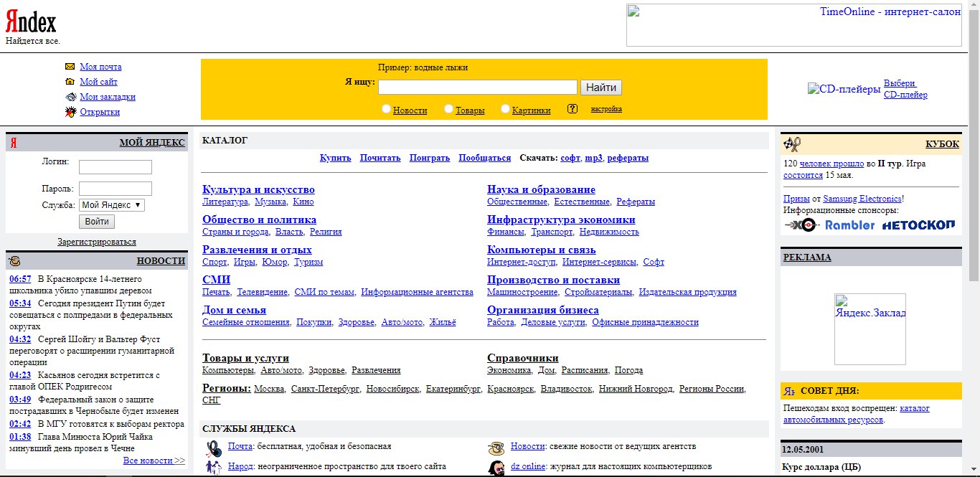Open the Мой Яндекс header link
The image size is (980, 477).
152,143
